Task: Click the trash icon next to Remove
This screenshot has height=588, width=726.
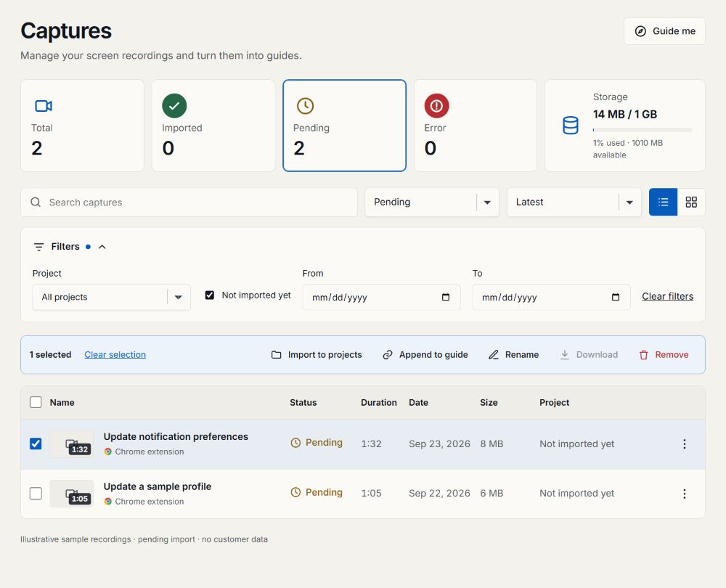Action: (643, 355)
